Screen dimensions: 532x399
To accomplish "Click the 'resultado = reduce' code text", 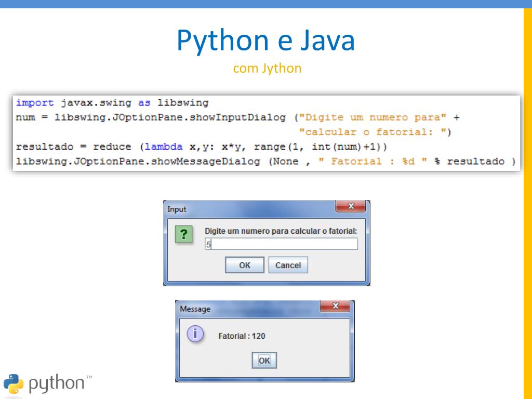I will click(x=73, y=147).
